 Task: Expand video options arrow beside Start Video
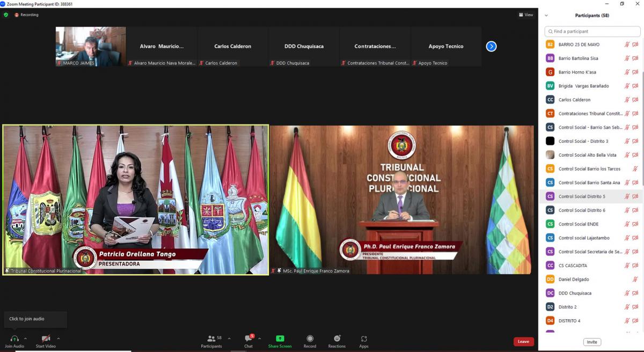58,339
